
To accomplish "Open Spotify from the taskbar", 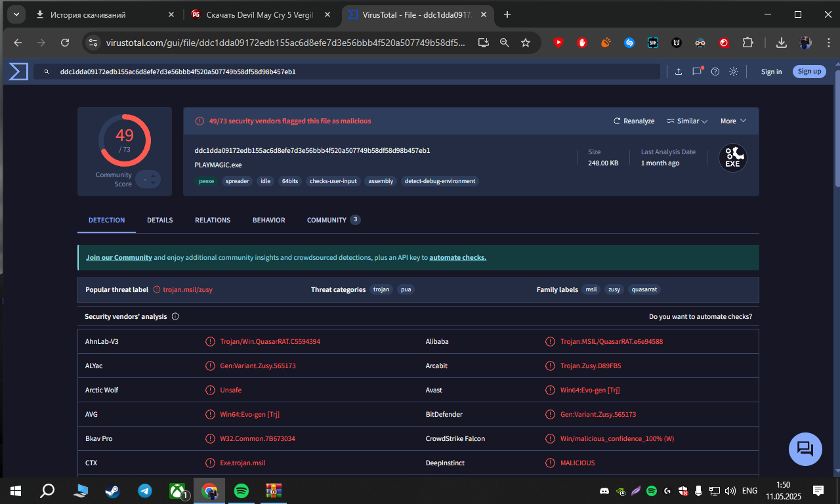I will [x=241, y=491].
